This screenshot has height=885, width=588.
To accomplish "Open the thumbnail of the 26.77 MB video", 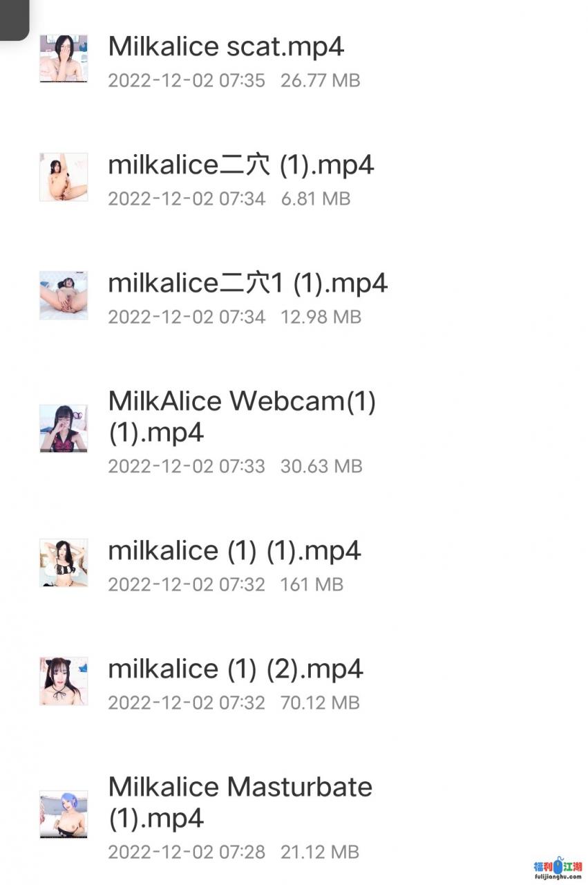I will pos(64,59).
